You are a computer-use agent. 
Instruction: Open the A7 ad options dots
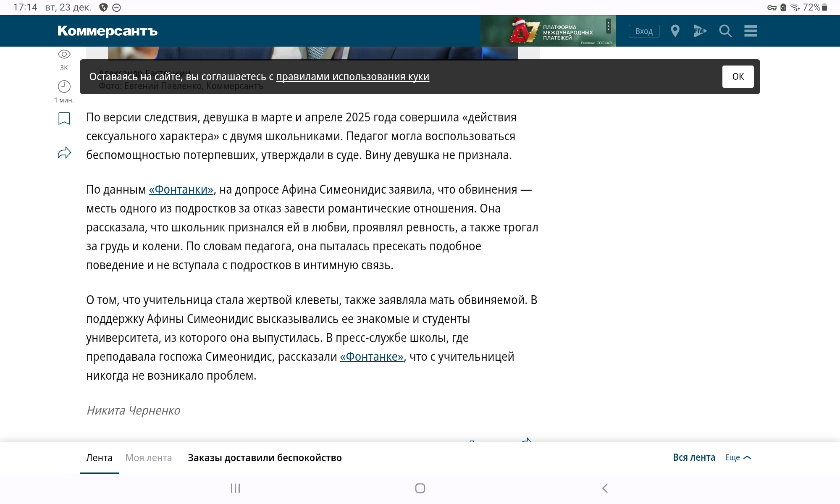pos(608,26)
